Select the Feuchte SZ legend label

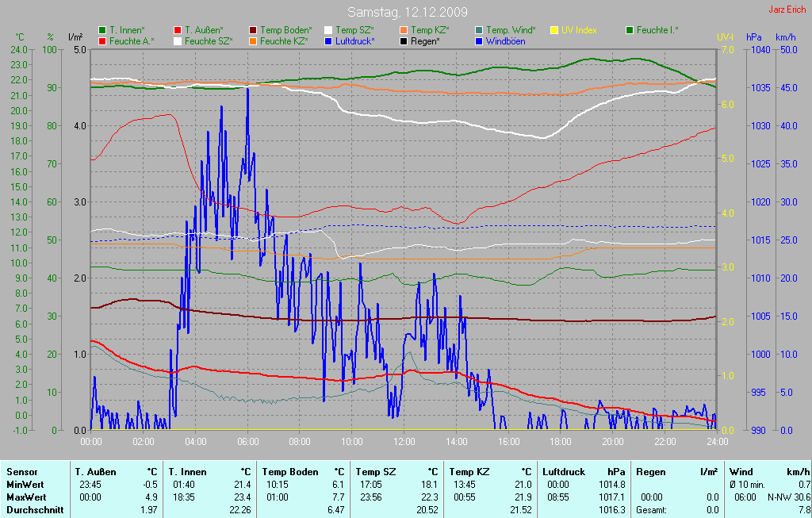click(x=209, y=40)
